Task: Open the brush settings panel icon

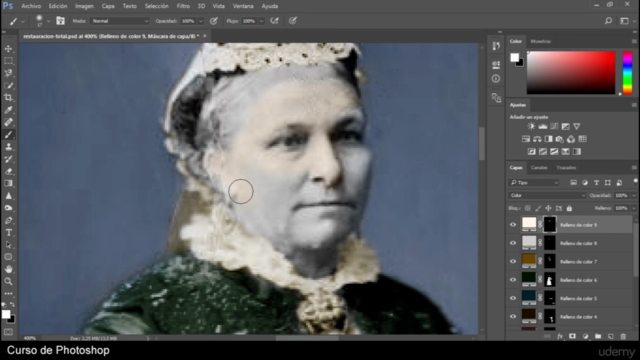Action: pos(60,21)
